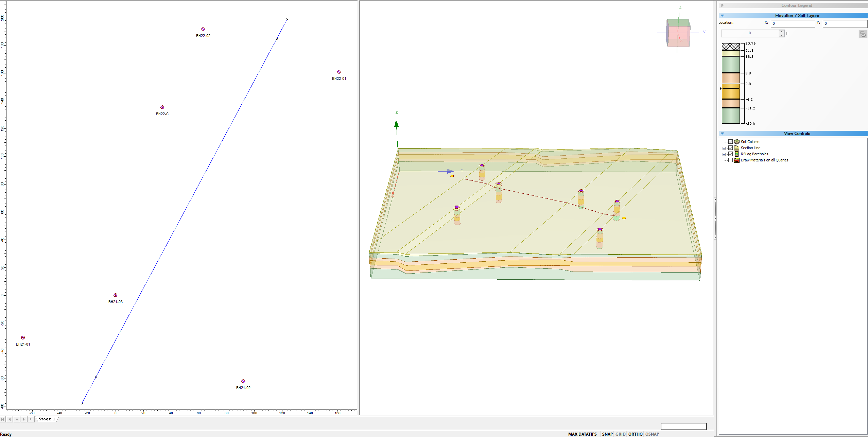The width and height of the screenshot is (868, 437).
Task: Click the Section Line icon in View Controls
Action: (737, 148)
